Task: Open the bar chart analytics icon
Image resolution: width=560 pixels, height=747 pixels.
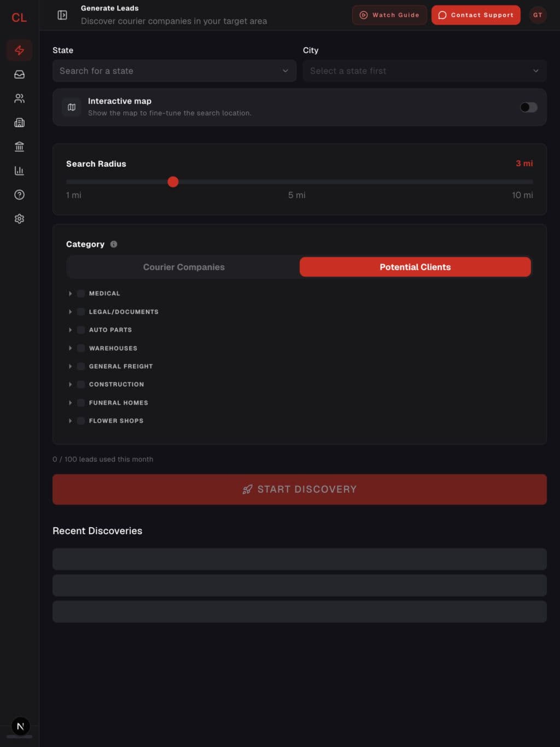Action: [x=19, y=171]
